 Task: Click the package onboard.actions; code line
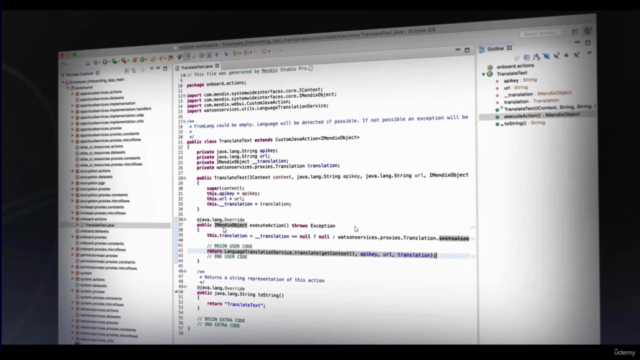[216, 84]
